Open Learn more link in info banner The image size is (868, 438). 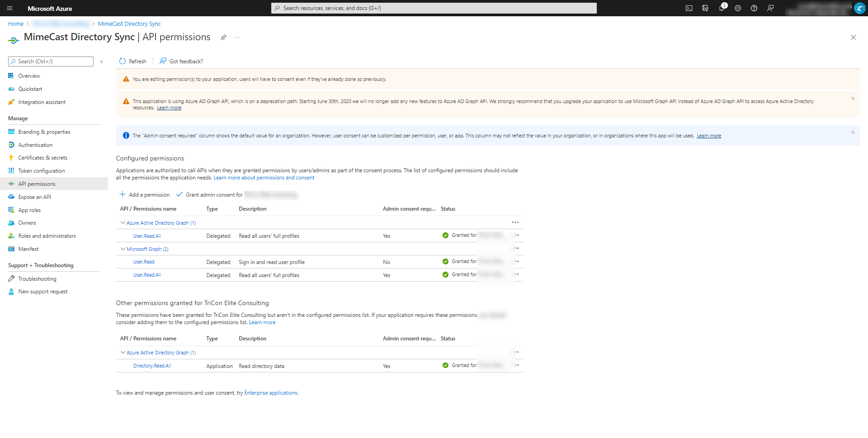click(x=709, y=136)
